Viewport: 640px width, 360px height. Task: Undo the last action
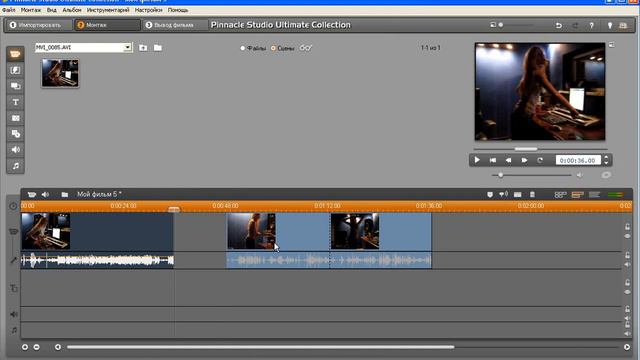558,25
